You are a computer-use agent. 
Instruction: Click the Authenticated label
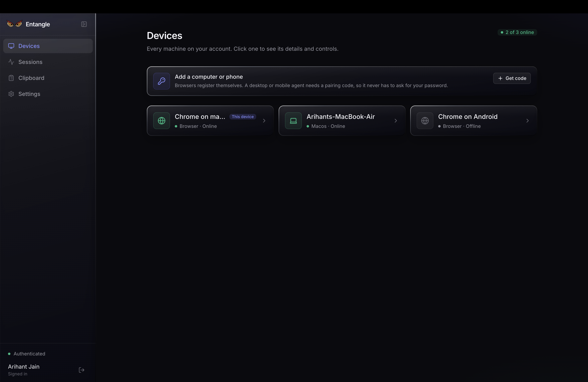click(29, 354)
